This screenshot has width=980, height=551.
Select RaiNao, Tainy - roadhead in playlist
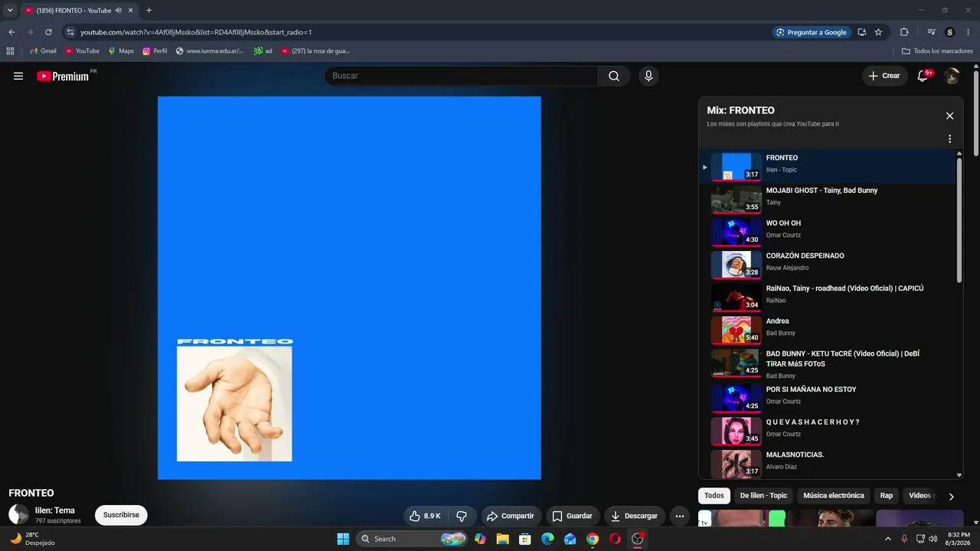coord(828,297)
